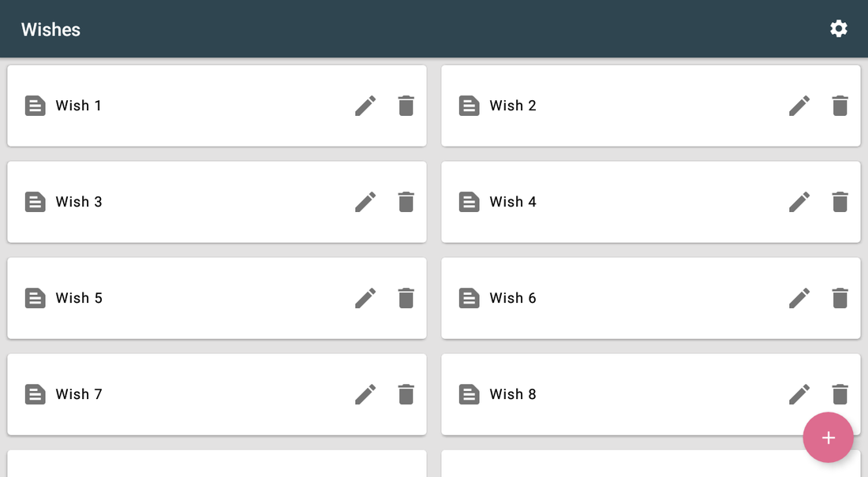
Task: Open settings with the gear icon
Action: (839, 28)
